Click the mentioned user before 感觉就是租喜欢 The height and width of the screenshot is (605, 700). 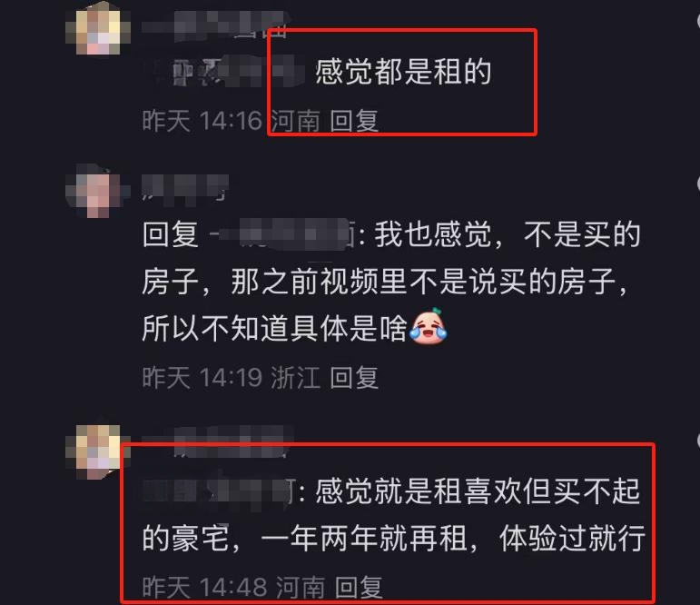pos(217,491)
